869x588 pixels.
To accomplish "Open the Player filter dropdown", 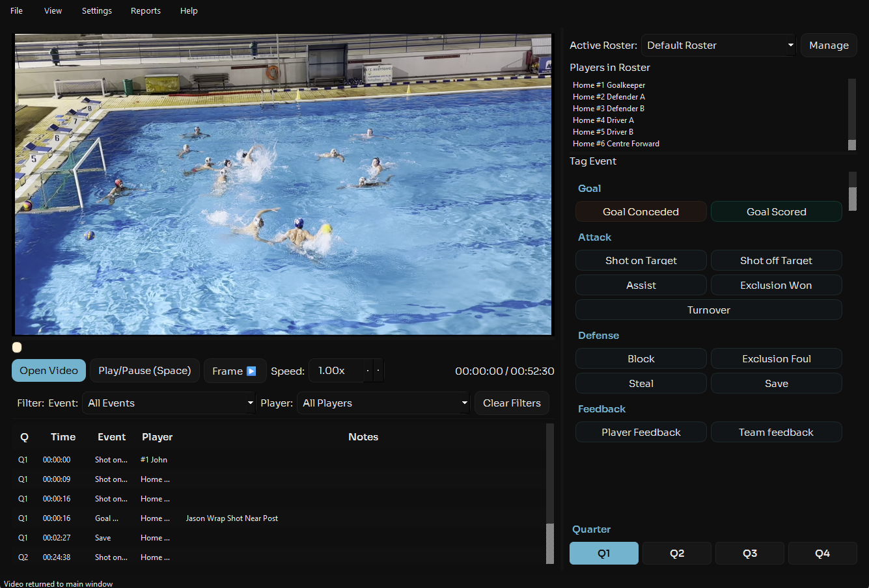I will pyautogui.click(x=383, y=403).
